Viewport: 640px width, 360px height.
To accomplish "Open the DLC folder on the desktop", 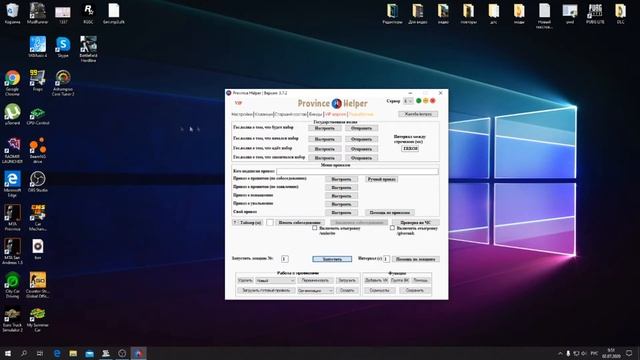I will pyautogui.click(x=620, y=13).
